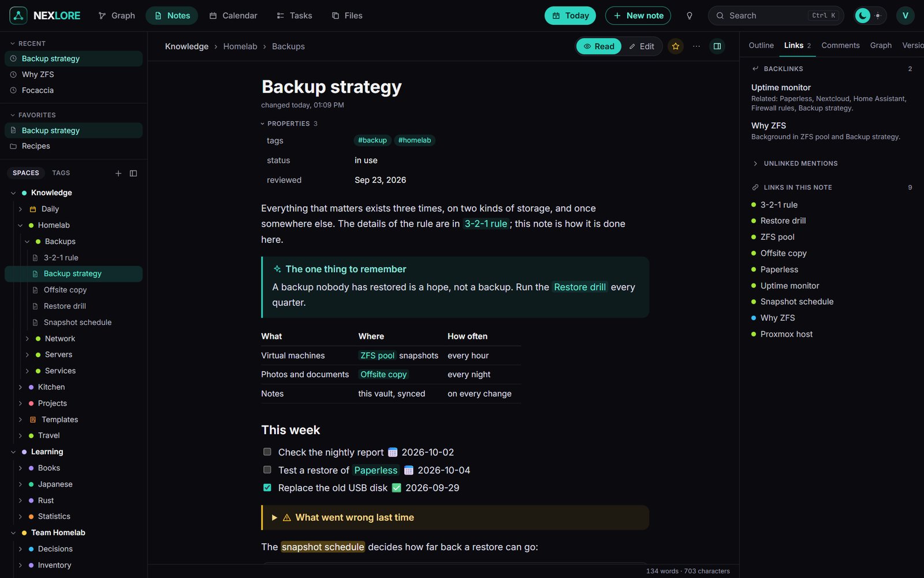
Task: Click the Templates folder icon
Action: (x=33, y=420)
